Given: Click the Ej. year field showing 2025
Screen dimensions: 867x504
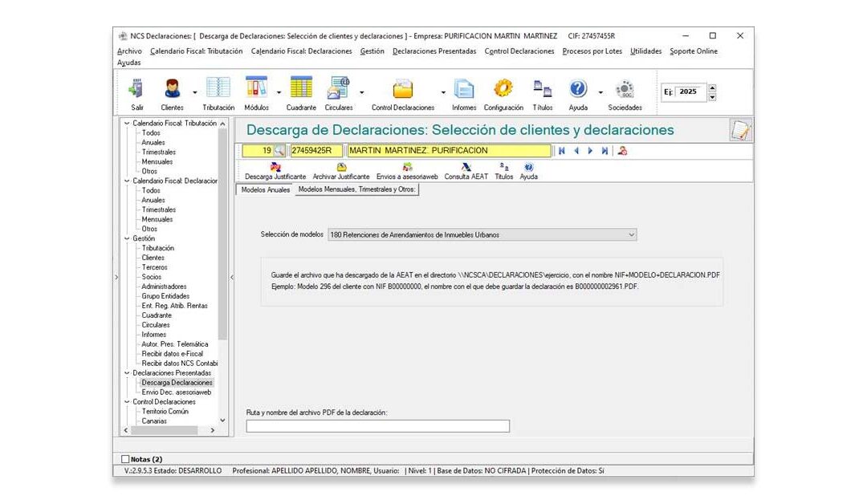Looking at the screenshot, I should pyautogui.click(x=692, y=92).
